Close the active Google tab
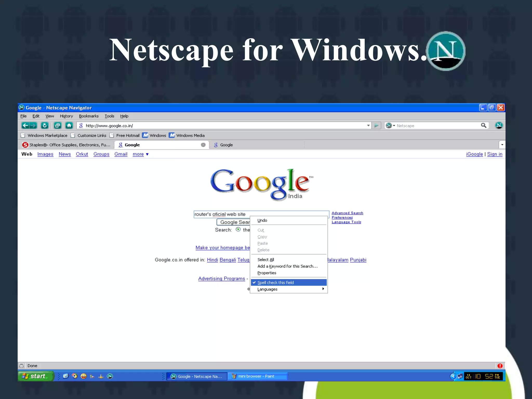Screen dimensions: 532x399 pyautogui.click(x=203, y=145)
